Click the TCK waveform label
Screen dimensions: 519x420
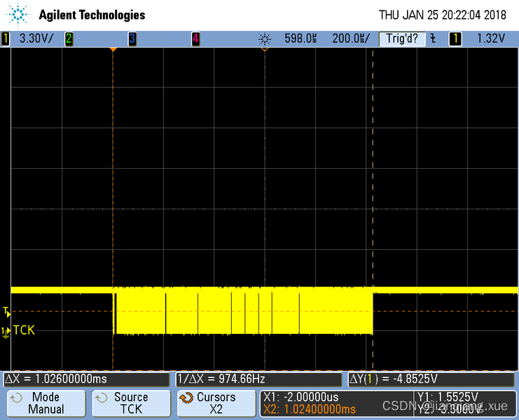pyautogui.click(x=24, y=330)
